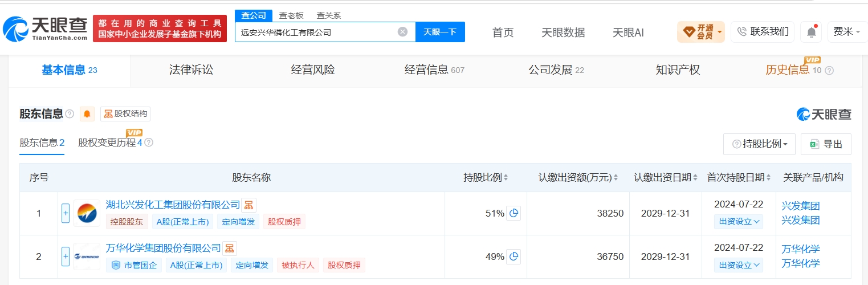
Task: Switch to the 基本信息 tab
Action: pyautogui.click(x=69, y=70)
